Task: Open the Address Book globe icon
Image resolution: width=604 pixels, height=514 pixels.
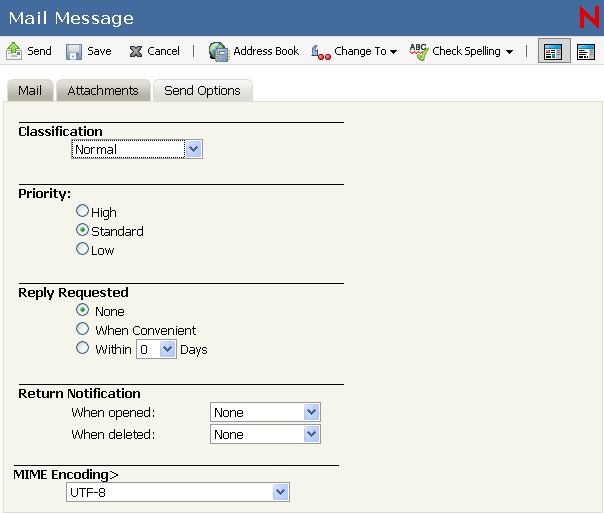Action: (x=219, y=52)
